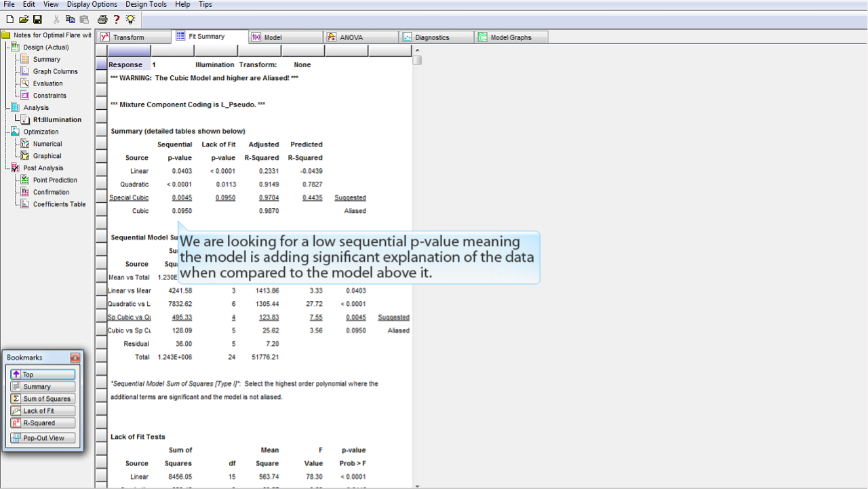This screenshot has width=868, height=489.
Task: Open the View menu
Action: coord(51,4)
